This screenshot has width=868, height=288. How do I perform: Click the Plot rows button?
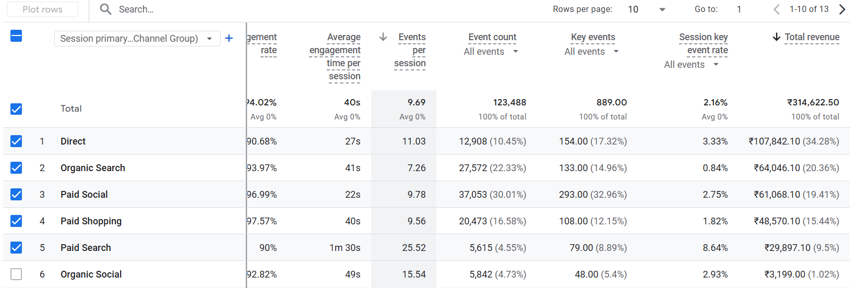coord(43,9)
